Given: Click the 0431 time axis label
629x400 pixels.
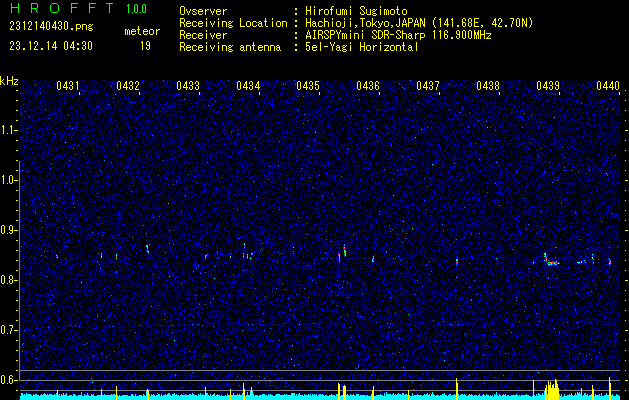Looking at the screenshot, I should tap(67, 86).
